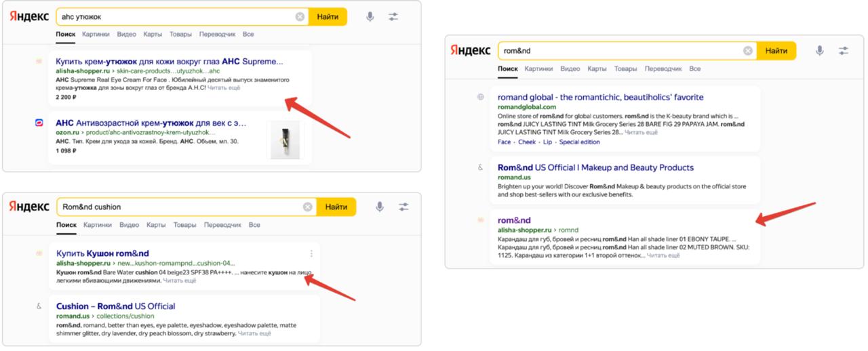Open three-dot menu of 'Купить Кушон rom&nd' result
The height and width of the screenshot is (351, 868).
coord(311,254)
